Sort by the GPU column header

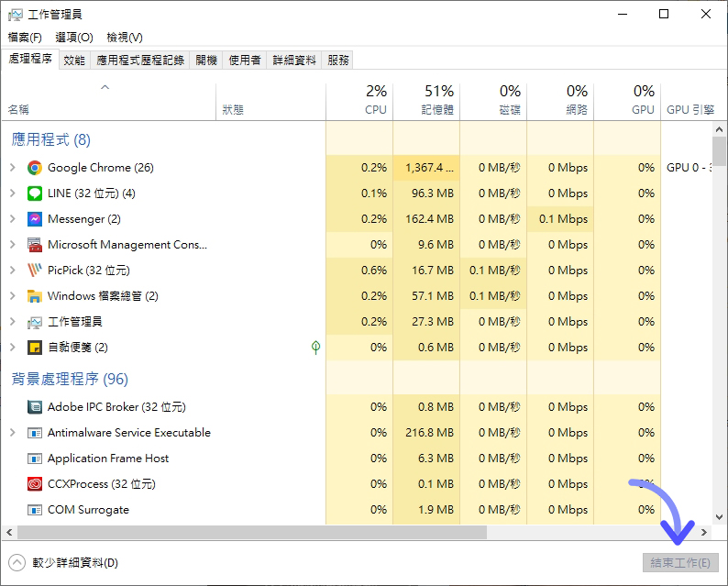coord(627,102)
